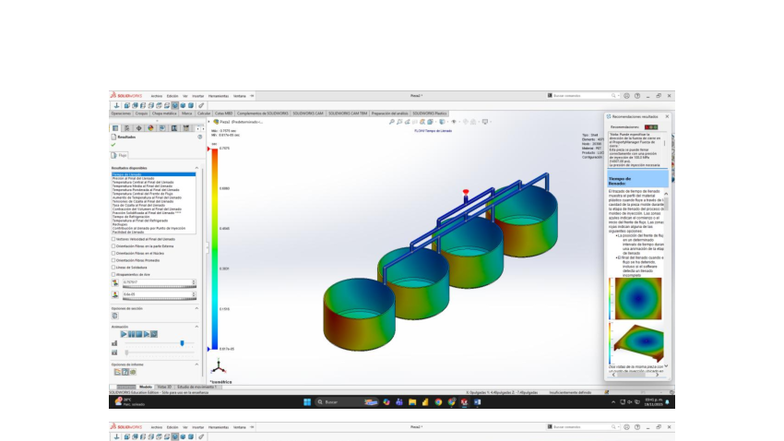Viewport: 784px width, 441px height.
Task: Close the Recomendaciones resultados panel
Action: coord(667,116)
